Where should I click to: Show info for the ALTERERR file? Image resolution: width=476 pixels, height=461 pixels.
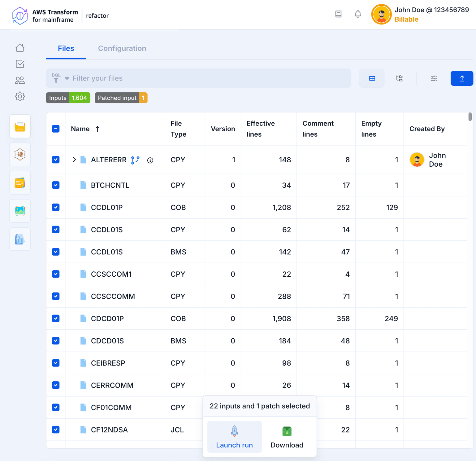150,160
